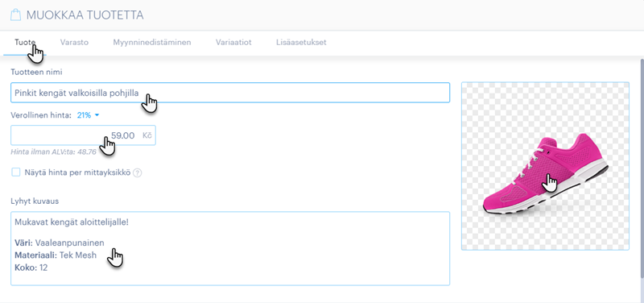Click the Kč currency label

tap(147, 135)
